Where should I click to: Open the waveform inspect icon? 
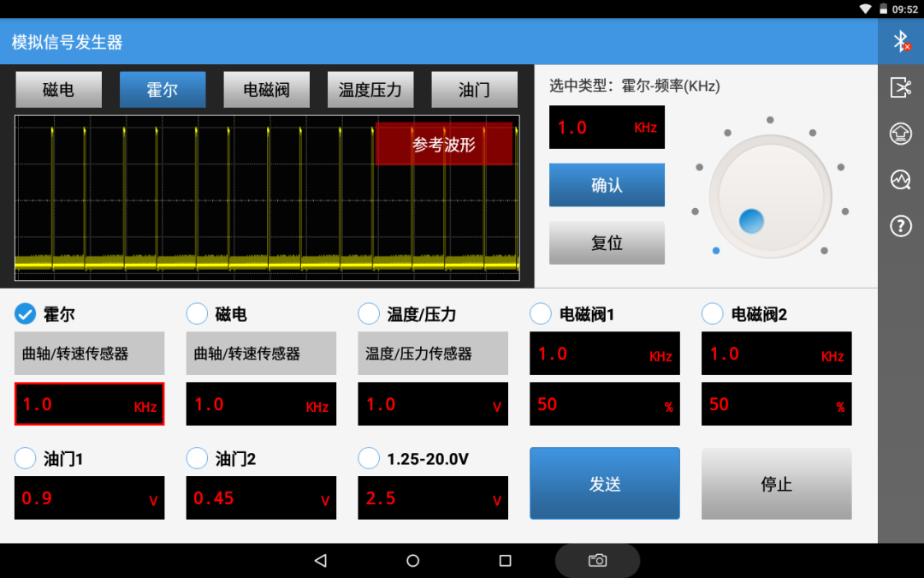(900, 179)
